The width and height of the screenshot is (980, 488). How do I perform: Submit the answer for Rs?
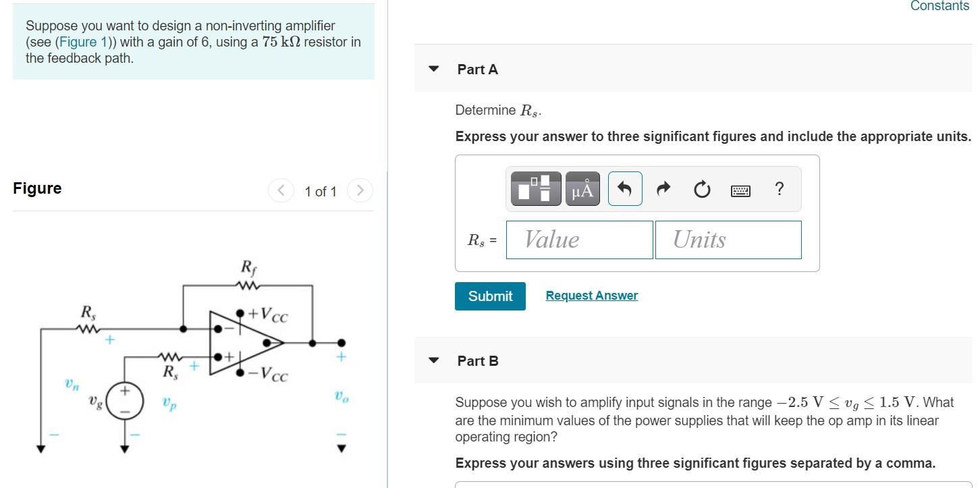point(490,296)
